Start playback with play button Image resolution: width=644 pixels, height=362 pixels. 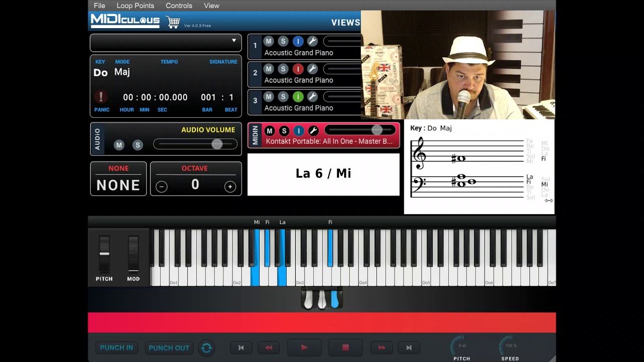pyautogui.click(x=304, y=347)
